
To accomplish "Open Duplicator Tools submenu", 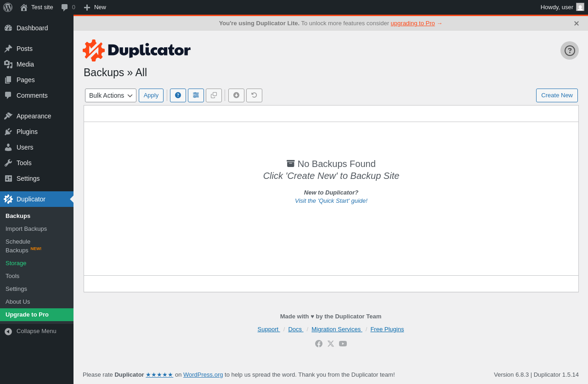I will pos(37,276).
